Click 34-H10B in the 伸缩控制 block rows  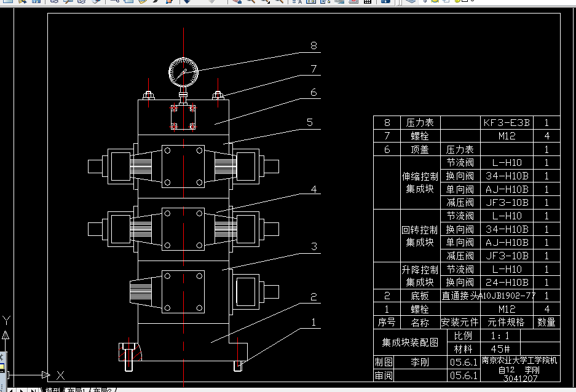click(x=507, y=176)
